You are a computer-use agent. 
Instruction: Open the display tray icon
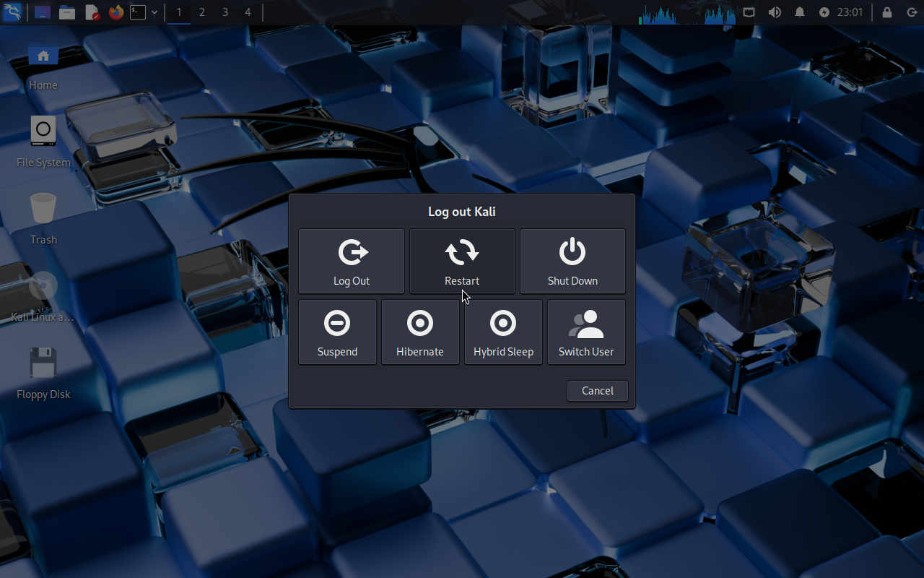(749, 12)
